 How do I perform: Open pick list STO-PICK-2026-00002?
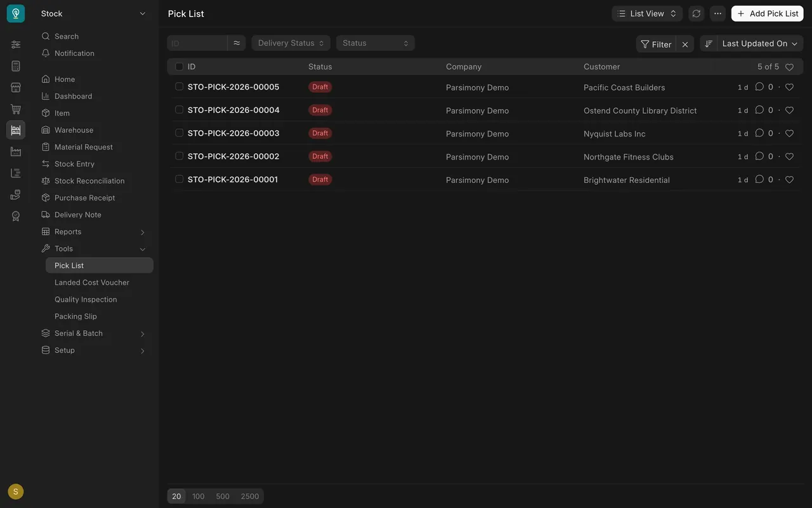(233, 156)
